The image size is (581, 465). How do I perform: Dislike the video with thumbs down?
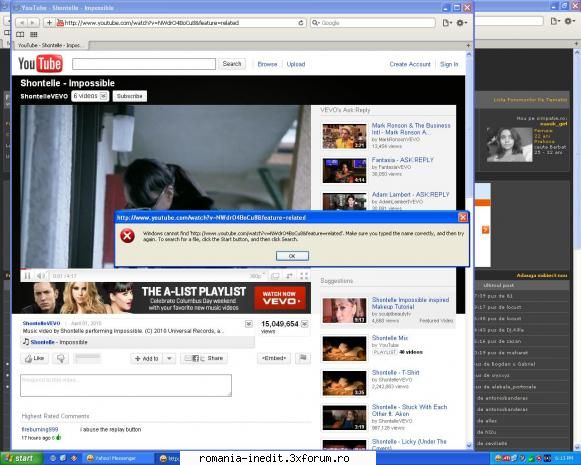tap(60, 358)
